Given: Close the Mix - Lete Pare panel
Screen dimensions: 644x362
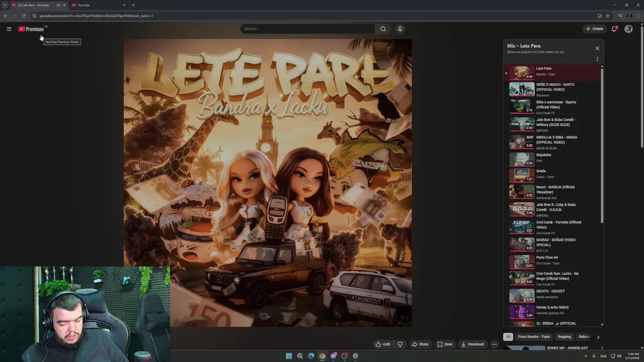Looking at the screenshot, I should [x=597, y=48].
